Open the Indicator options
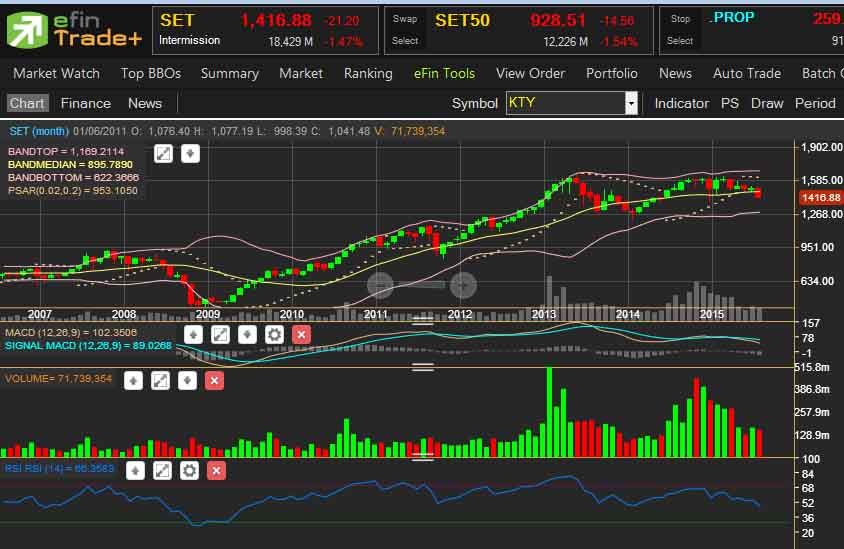 point(681,103)
